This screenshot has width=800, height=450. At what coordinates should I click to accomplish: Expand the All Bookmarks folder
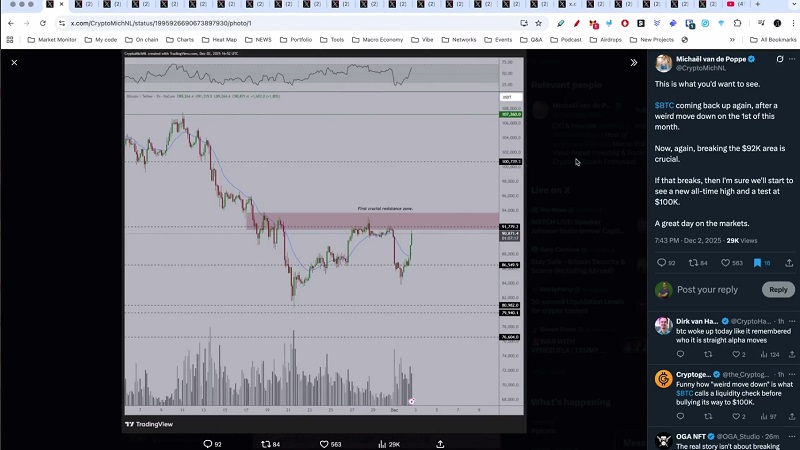click(x=772, y=40)
